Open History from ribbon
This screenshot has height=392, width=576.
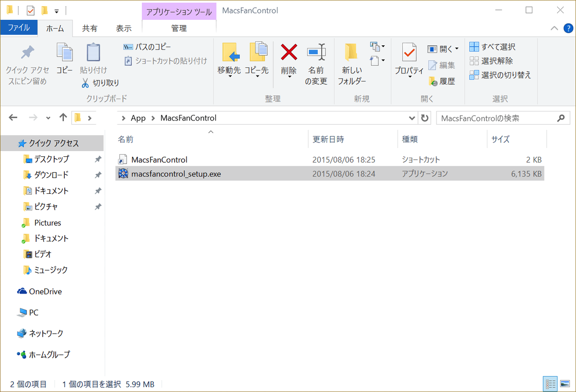click(441, 81)
